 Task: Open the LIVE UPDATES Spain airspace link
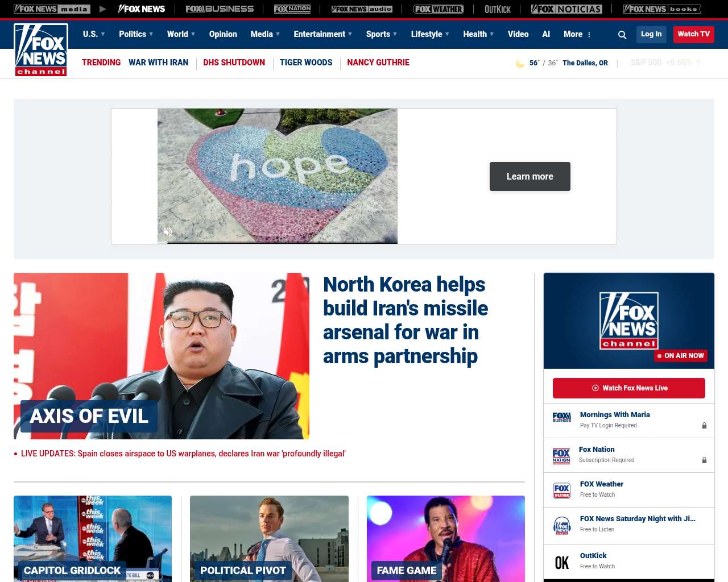point(183,454)
